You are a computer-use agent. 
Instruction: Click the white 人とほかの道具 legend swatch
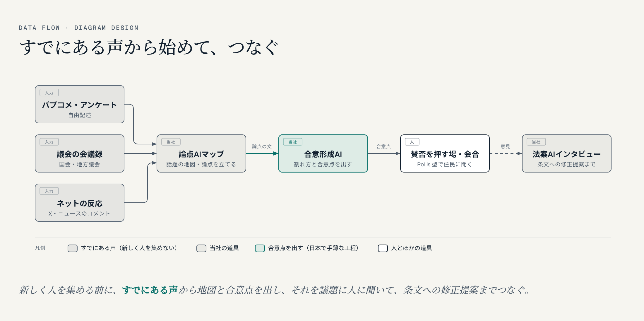tap(383, 248)
